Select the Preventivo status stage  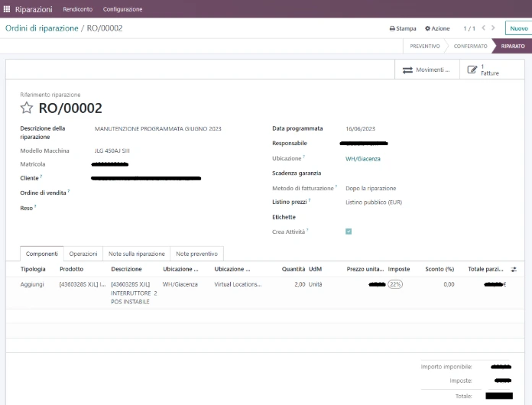coord(424,46)
